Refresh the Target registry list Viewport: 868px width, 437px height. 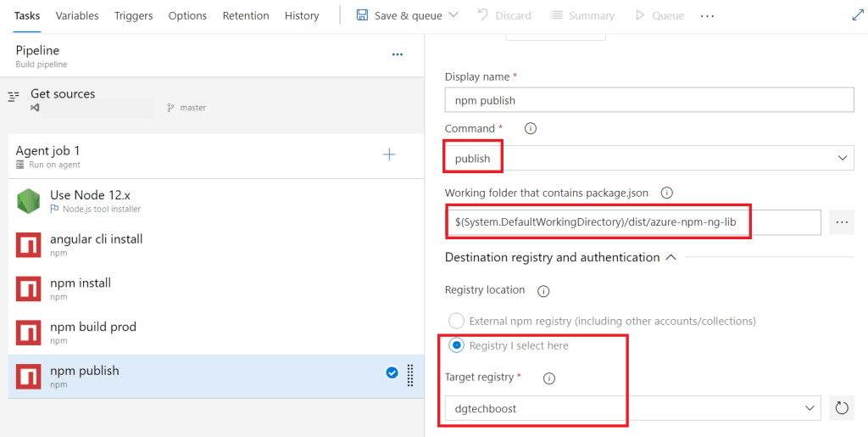[841, 408]
